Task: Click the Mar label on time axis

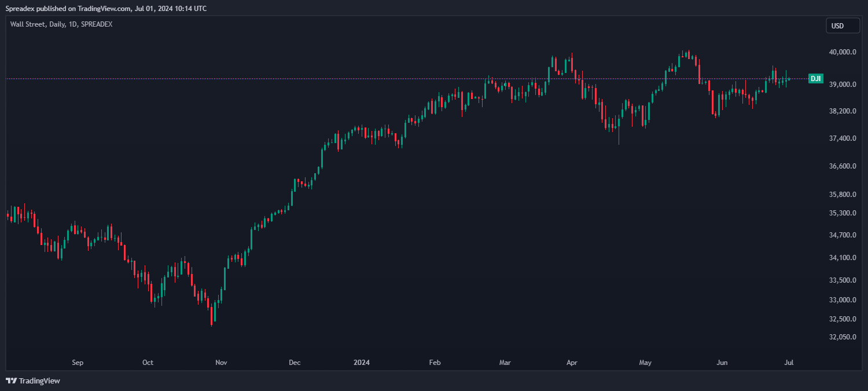Action: 505,363
